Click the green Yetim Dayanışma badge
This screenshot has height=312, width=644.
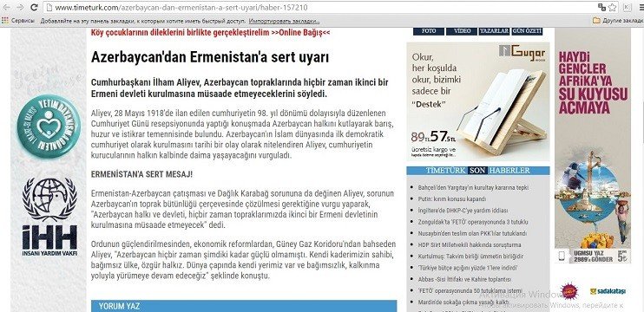pos(49,127)
